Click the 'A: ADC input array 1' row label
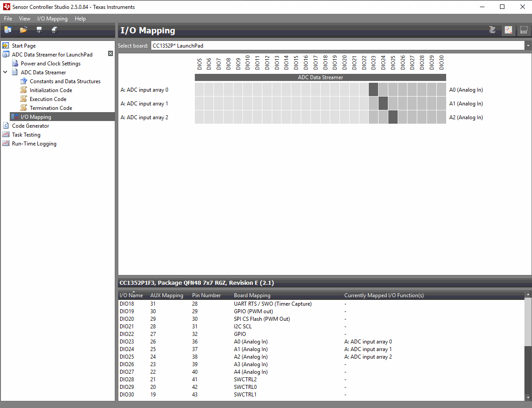This screenshot has height=408, width=532. coord(144,104)
